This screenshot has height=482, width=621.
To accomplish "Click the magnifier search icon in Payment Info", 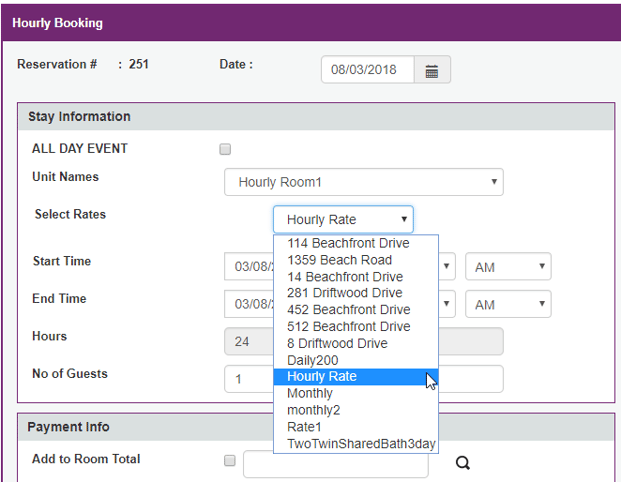I will pos(462,463).
